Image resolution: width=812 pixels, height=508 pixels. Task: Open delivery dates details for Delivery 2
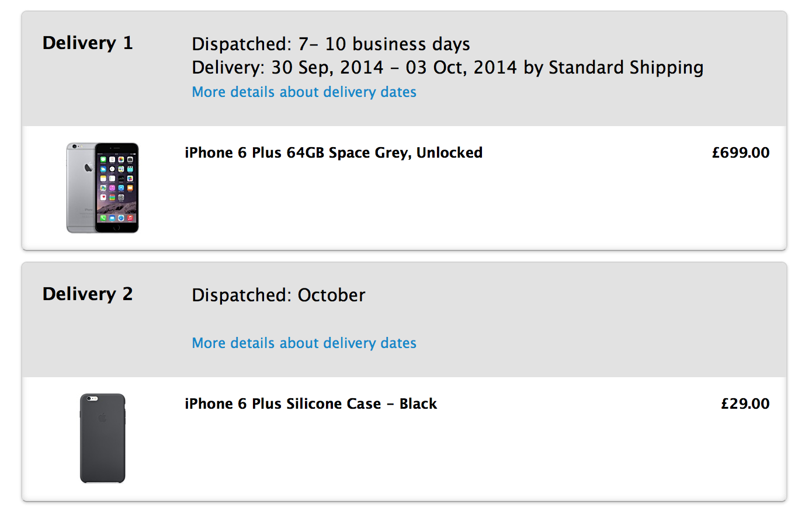click(304, 343)
